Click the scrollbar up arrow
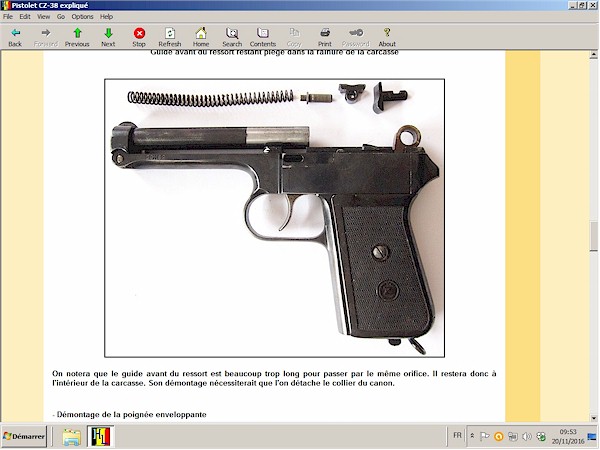600x450 pixels. (593, 55)
